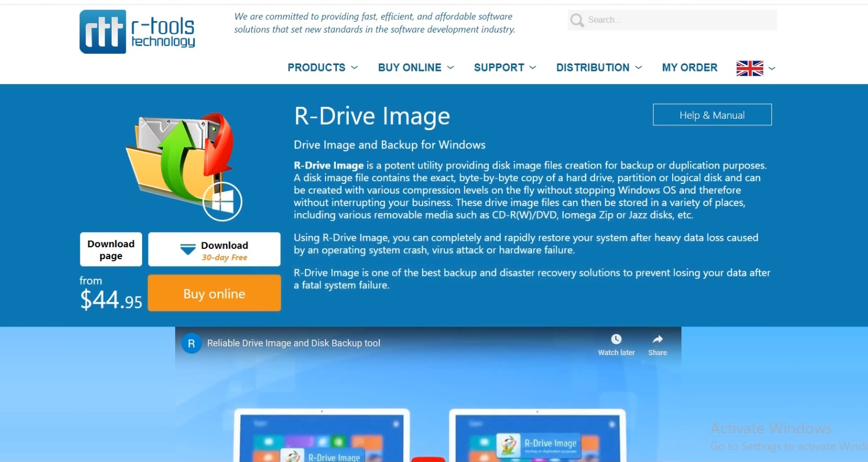The width and height of the screenshot is (868, 462).
Task: Click the $44.95 price text
Action: coord(111,299)
